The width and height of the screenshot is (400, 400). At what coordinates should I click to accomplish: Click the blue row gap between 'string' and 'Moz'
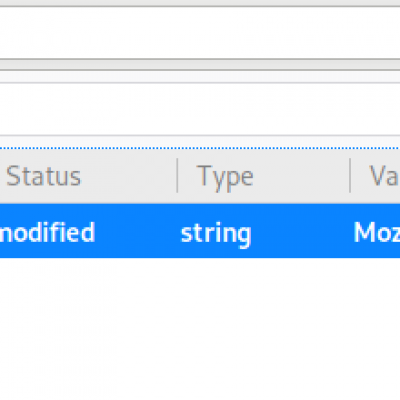(x=302, y=231)
